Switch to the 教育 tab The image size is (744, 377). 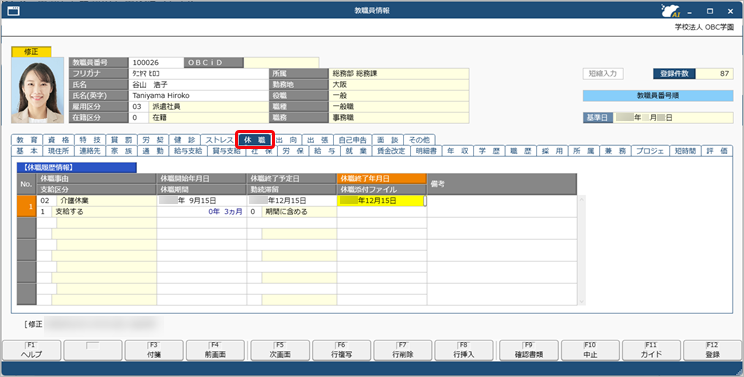(27, 140)
